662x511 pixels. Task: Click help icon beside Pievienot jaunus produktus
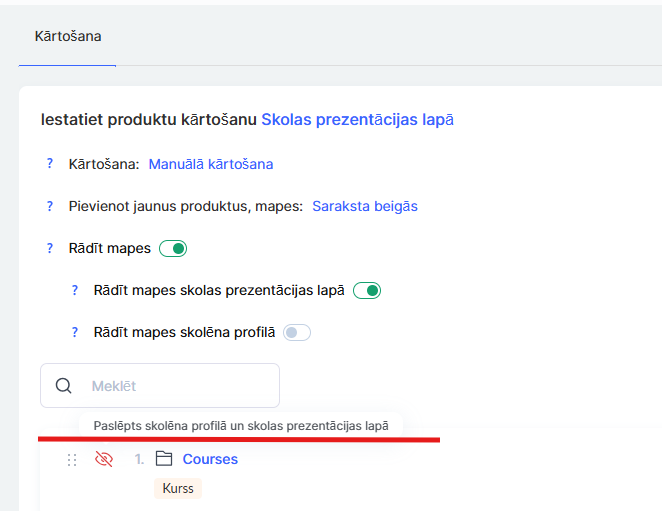coord(50,206)
